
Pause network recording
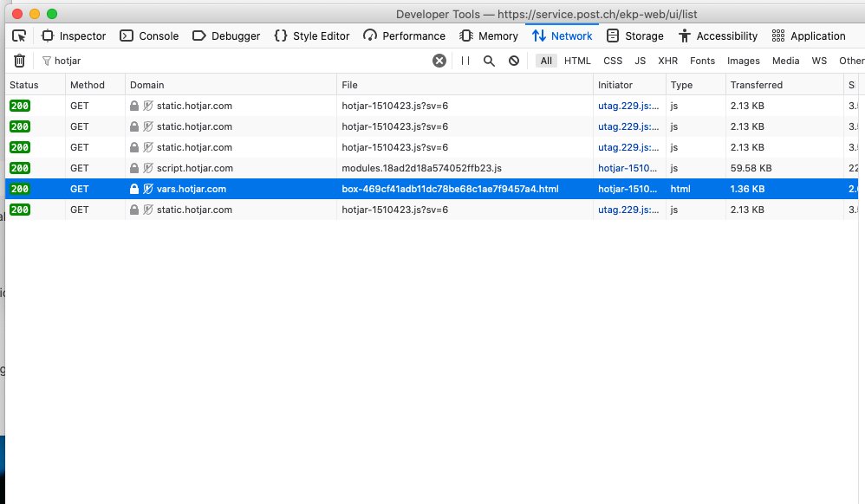point(465,61)
